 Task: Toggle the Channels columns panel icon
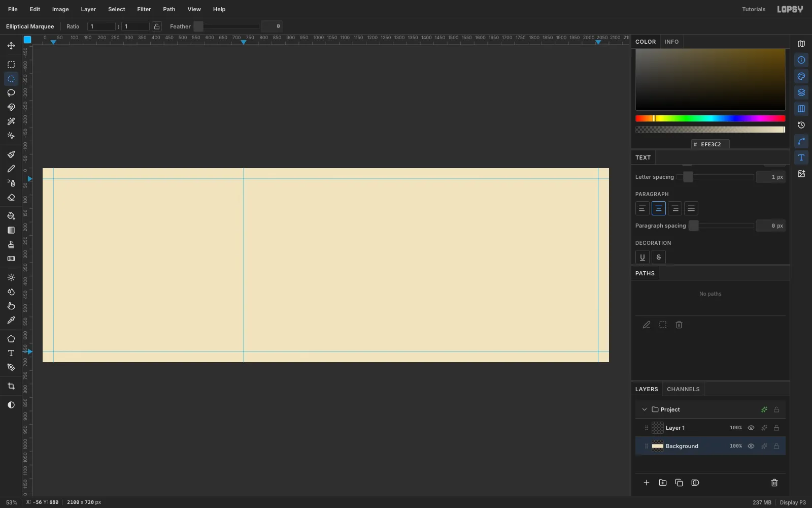(x=801, y=109)
